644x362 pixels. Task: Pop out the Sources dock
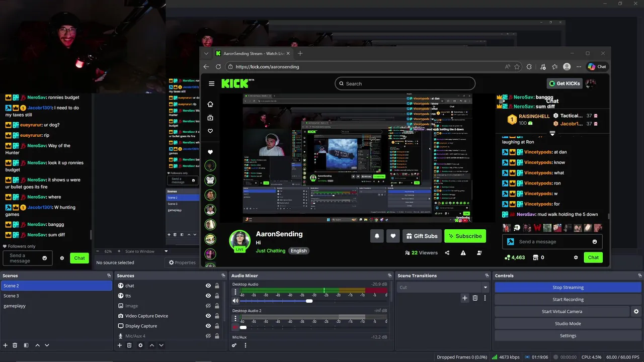click(x=223, y=276)
